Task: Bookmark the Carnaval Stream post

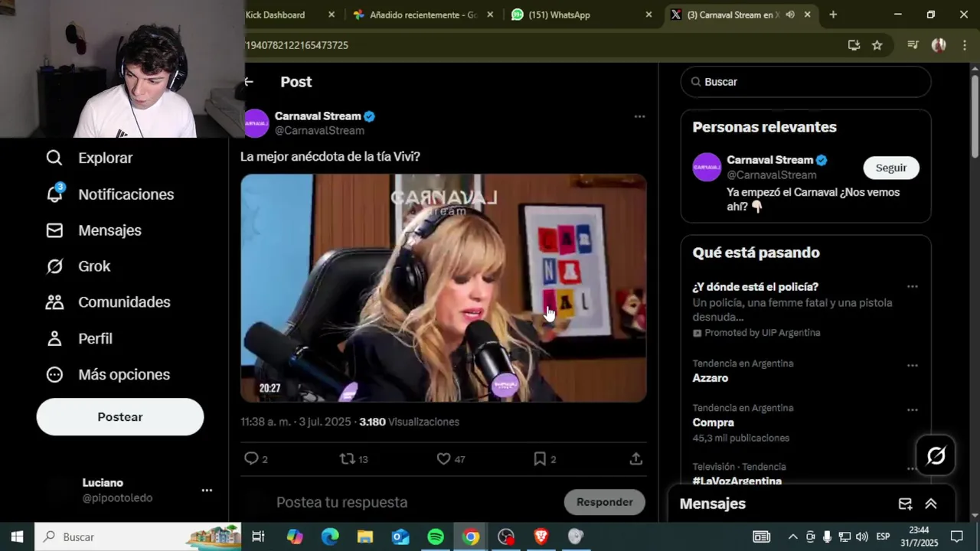Action: [x=540, y=458]
